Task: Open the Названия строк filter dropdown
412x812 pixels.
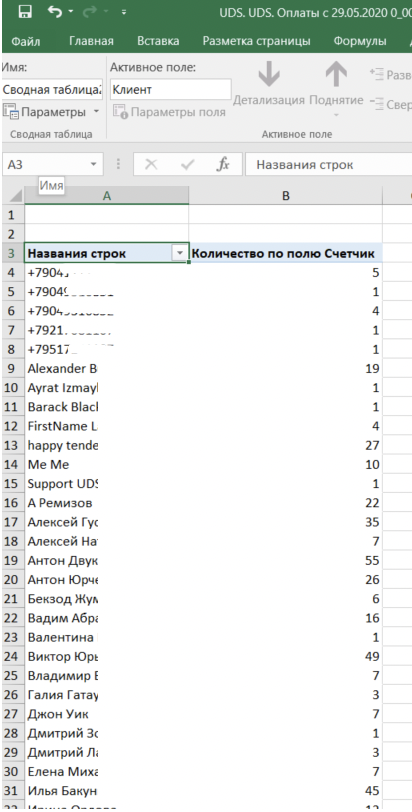Action: [x=180, y=254]
